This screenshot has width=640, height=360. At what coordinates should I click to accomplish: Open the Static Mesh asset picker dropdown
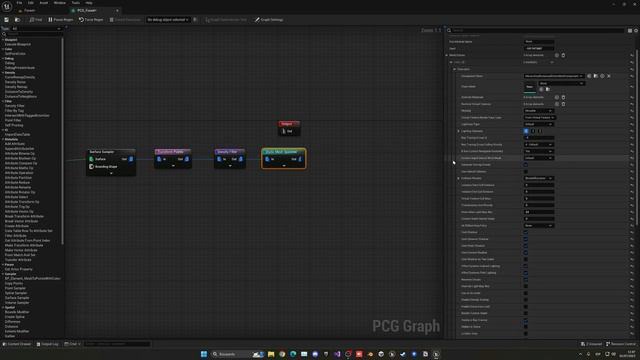pyautogui.click(x=561, y=83)
